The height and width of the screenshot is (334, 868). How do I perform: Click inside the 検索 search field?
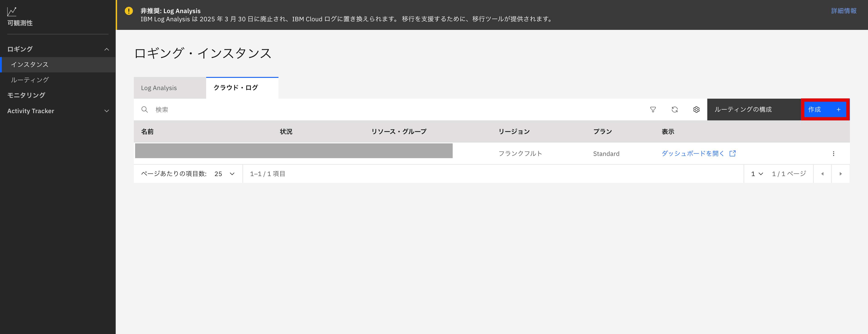click(x=202, y=110)
